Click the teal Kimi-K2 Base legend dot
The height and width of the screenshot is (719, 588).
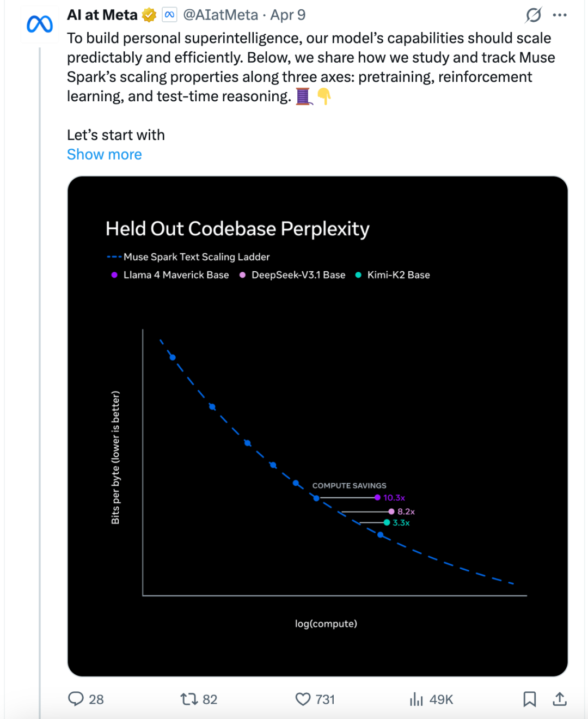tap(358, 275)
